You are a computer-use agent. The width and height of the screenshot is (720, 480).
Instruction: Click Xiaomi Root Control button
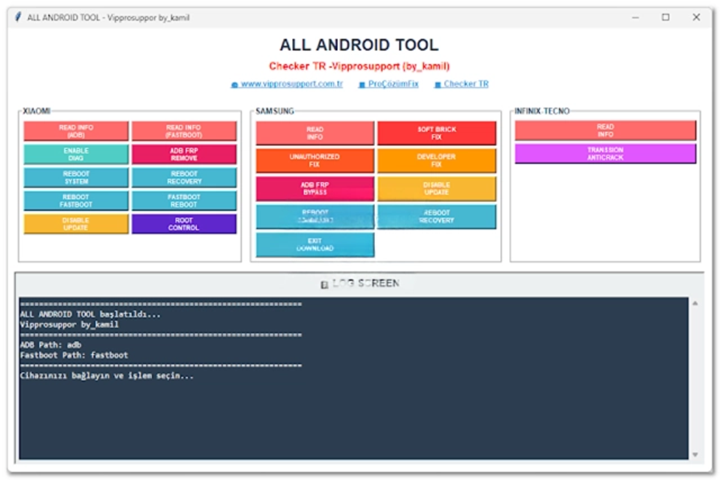(x=184, y=224)
